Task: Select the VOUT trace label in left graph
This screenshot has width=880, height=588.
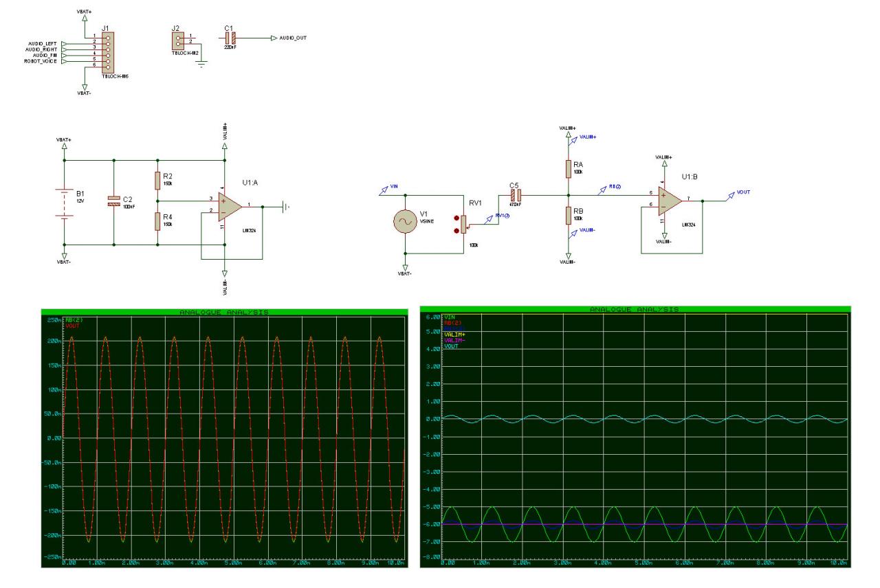Action: (73, 326)
